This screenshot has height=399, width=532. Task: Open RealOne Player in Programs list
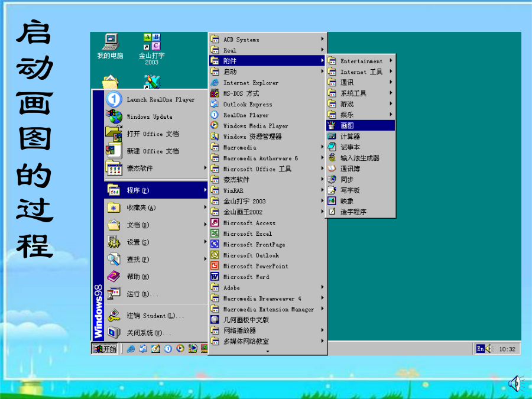click(x=267, y=115)
